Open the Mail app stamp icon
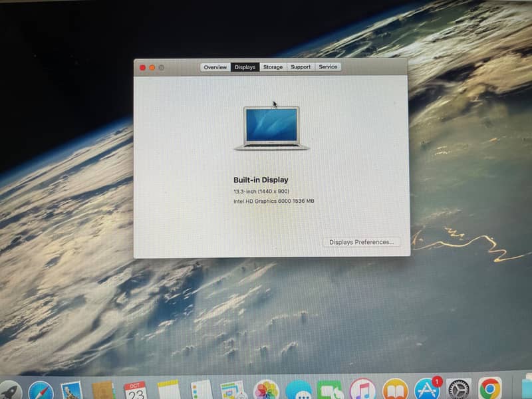532x399 pixels. tap(72, 391)
